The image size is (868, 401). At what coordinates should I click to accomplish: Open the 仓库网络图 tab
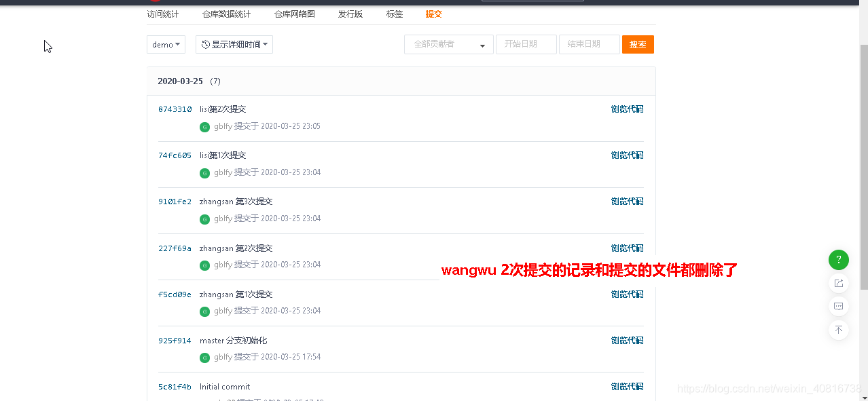(295, 14)
